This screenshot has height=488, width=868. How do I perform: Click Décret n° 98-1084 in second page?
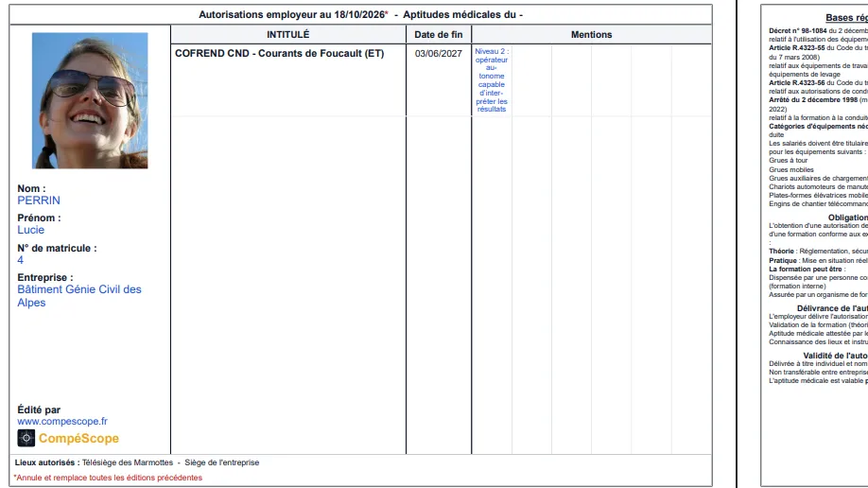tap(798, 31)
